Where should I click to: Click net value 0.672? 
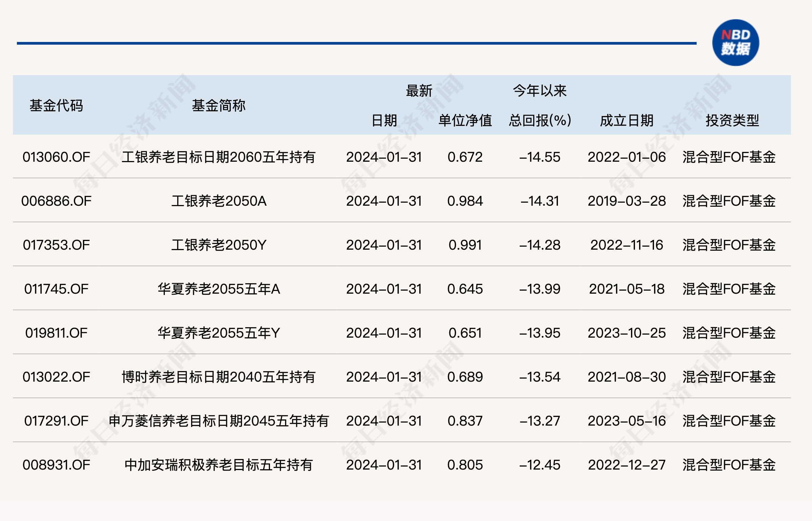(465, 157)
